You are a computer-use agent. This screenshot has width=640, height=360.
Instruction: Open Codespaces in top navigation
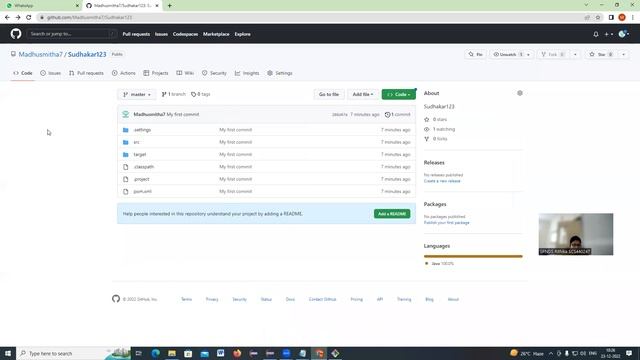185,34
